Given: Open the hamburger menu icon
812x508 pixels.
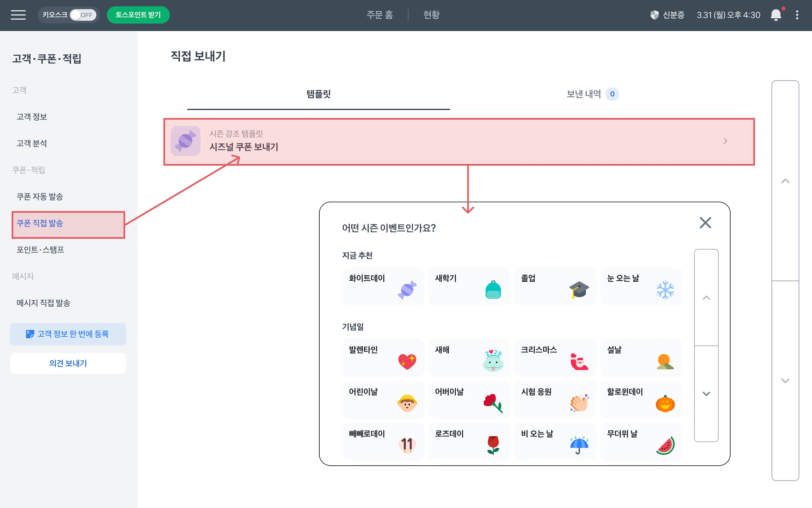Looking at the screenshot, I should 18,15.
